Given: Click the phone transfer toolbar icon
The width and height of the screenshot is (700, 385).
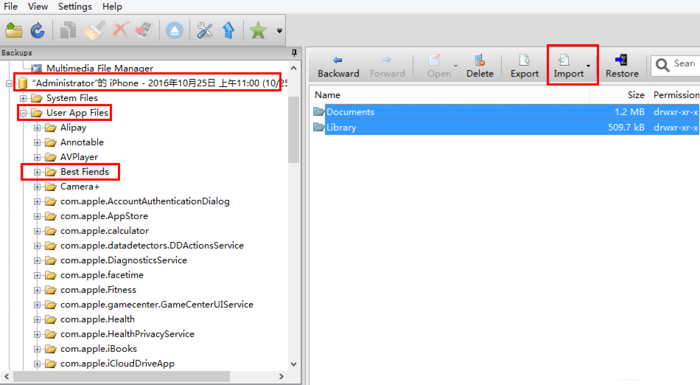Looking at the screenshot, I should pos(144,31).
